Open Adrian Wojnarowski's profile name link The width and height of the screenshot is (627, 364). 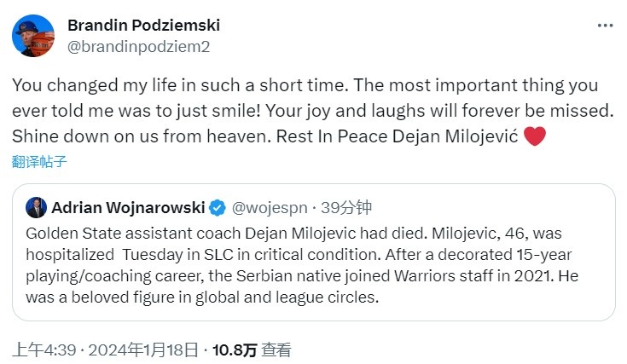click(127, 207)
